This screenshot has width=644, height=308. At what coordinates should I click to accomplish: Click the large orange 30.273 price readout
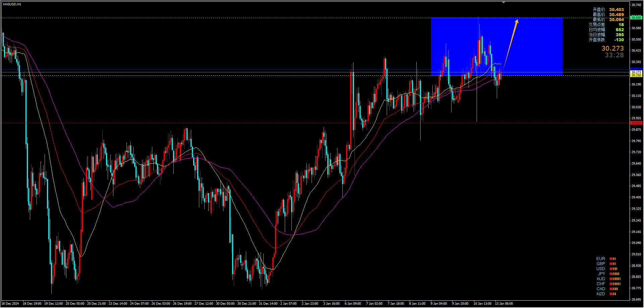point(612,49)
